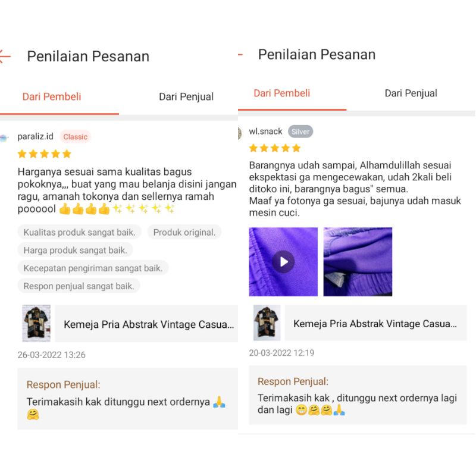Tap the Produk original tag

[184, 232]
